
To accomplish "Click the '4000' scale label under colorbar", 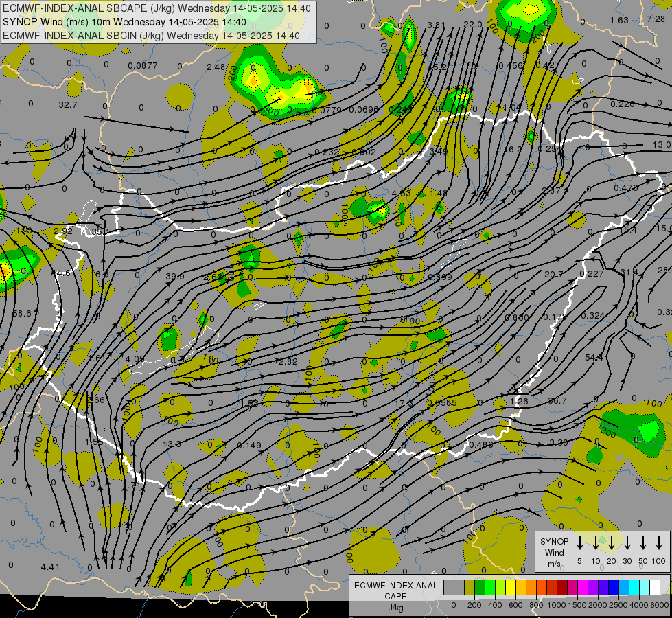I will (x=639, y=605).
